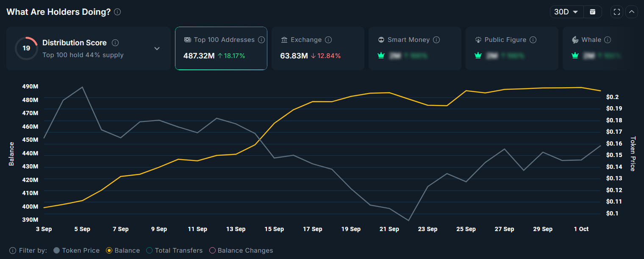Click the Distribution Score info icon
This screenshot has width=644, height=259.
[x=115, y=43]
